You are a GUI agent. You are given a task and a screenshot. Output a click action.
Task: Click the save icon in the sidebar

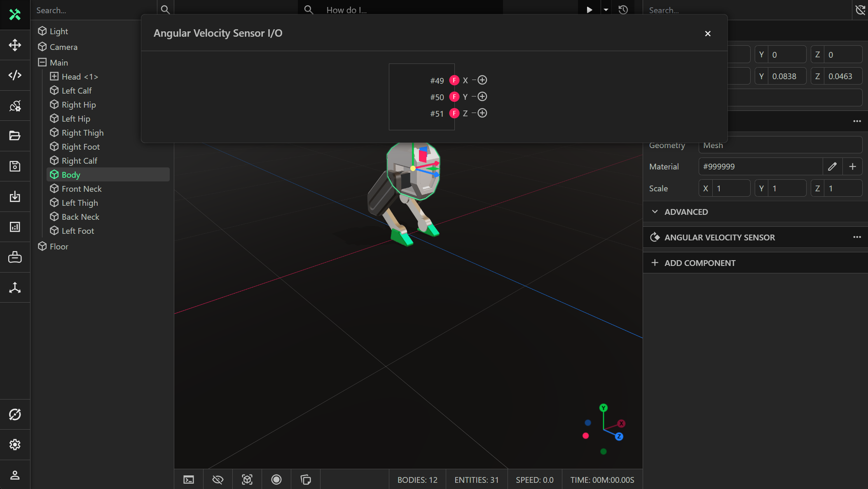tap(15, 166)
